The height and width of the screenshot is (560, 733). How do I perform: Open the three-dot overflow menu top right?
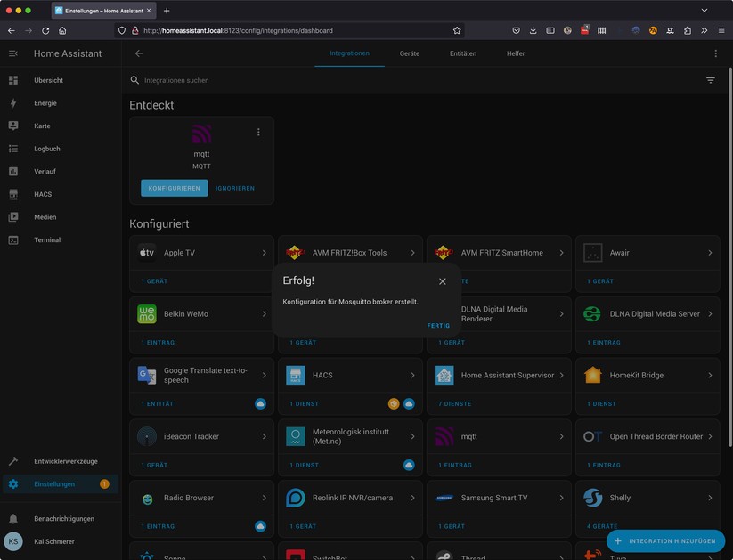tap(715, 53)
